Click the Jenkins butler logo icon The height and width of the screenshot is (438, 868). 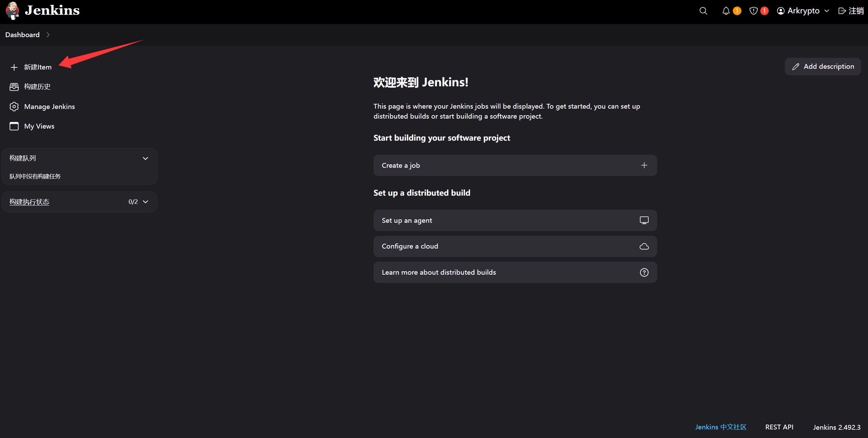point(12,11)
